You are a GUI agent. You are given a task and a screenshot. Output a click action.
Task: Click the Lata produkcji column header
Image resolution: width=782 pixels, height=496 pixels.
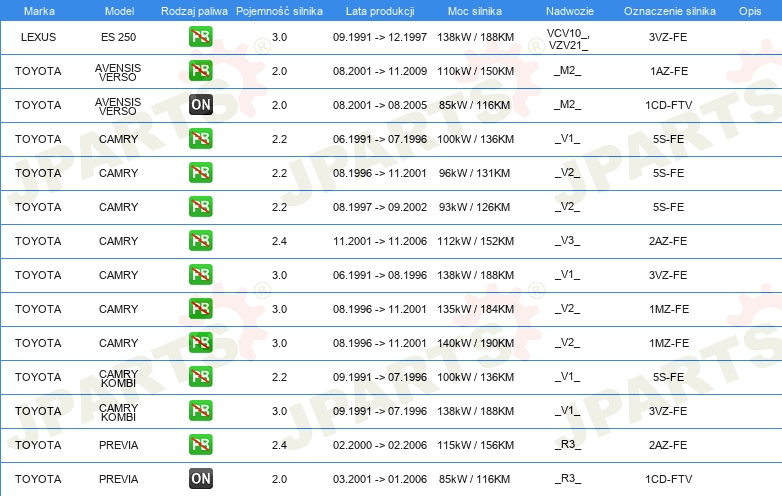pyautogui.click(x=380, y=11)
